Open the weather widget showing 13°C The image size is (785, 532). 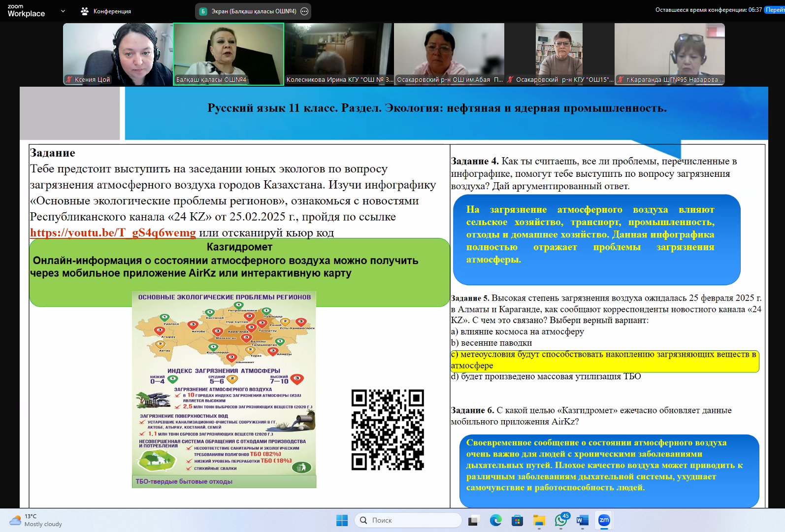[35, 520]
